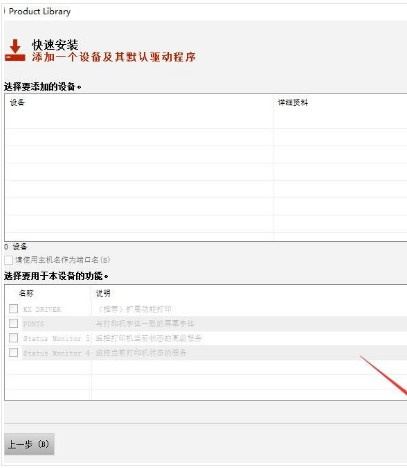This screenshot has width=407, height=468.
Task: Tick the FONTS checkbox
Action: point(13,323)
